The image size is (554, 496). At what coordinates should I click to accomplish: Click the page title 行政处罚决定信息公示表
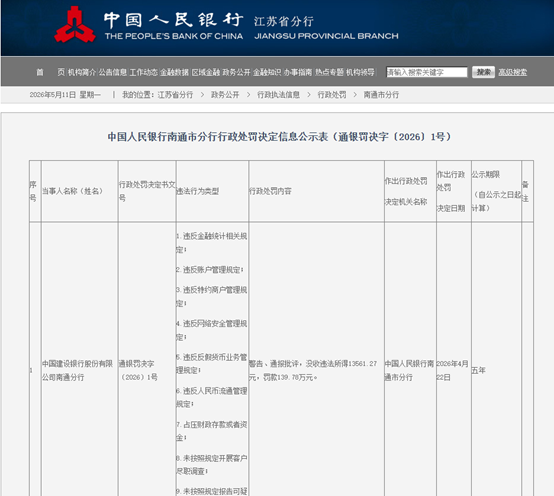tap(279, 137)
